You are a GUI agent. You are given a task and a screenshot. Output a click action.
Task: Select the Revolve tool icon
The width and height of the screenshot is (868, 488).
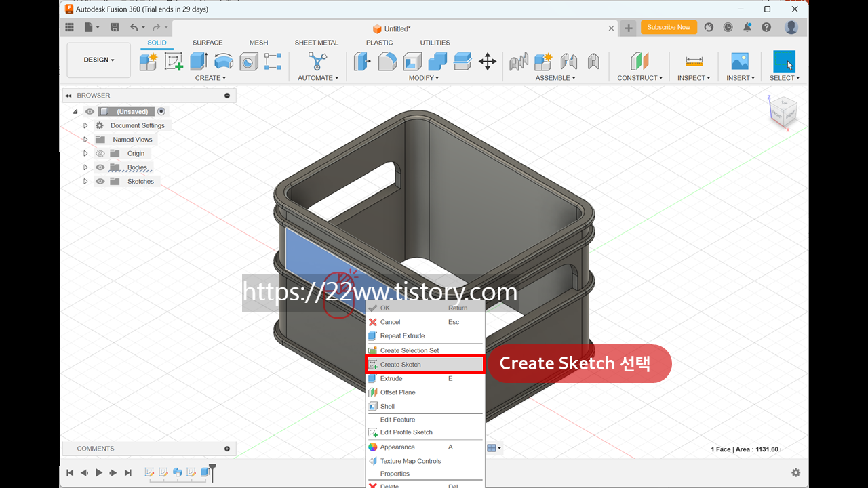224,62
